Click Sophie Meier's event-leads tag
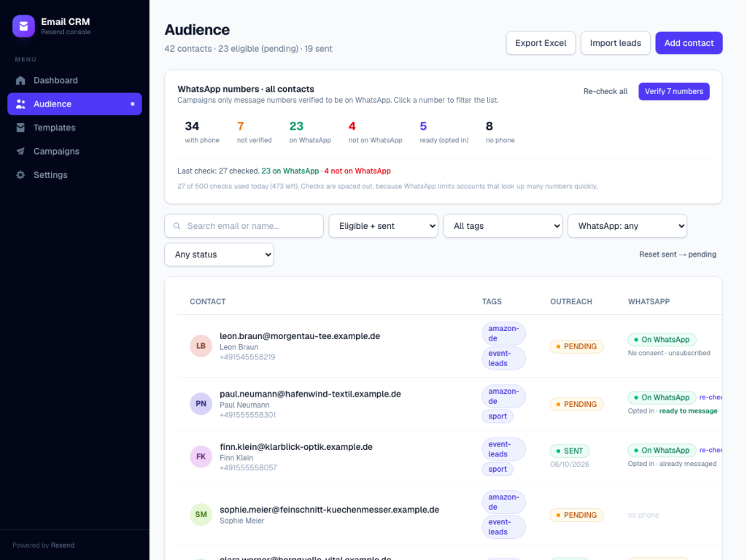 click(503, 526)
